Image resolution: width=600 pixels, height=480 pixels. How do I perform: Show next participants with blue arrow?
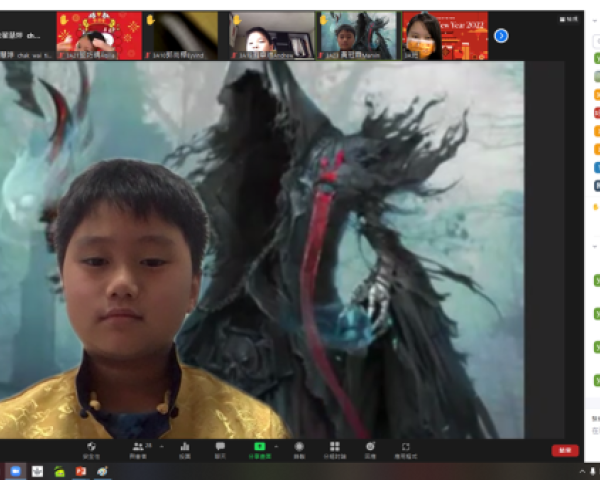[501, 36]
